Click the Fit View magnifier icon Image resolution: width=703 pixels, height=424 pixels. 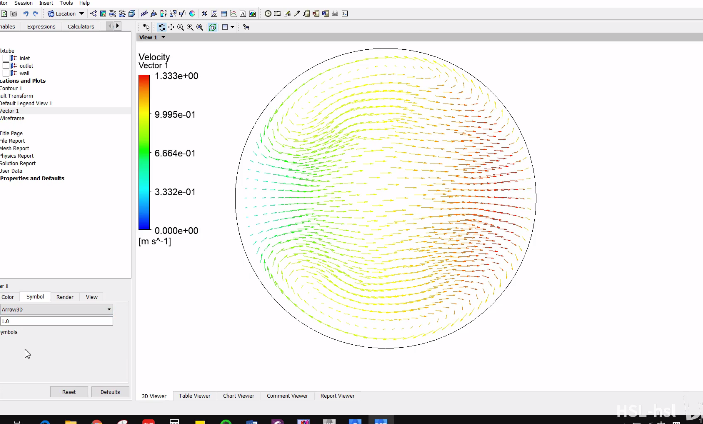[200, 27]
